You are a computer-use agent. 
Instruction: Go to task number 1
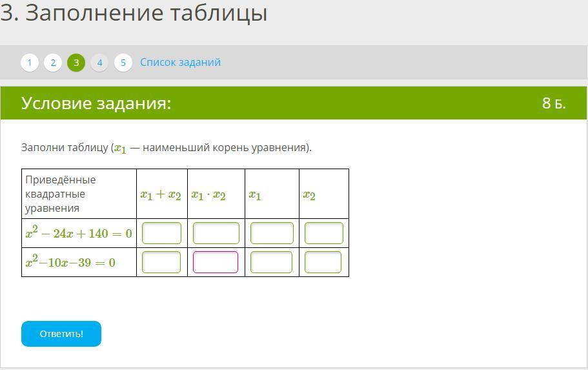coord(30,63)
